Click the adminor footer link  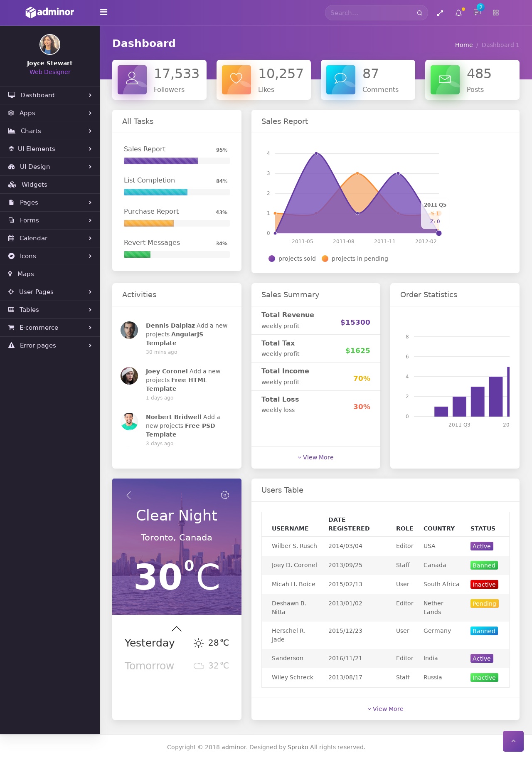(234, 747)
